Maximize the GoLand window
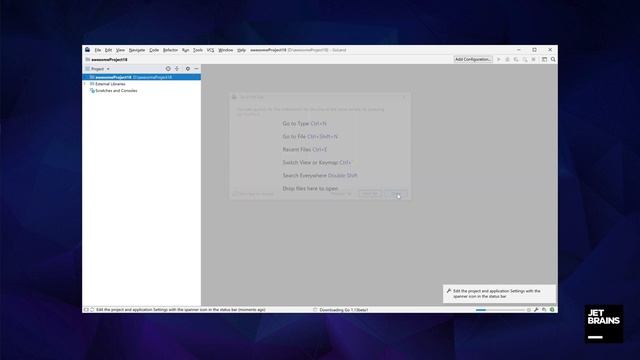This screenshot has height=360, width=640. [x=534, y=50]
